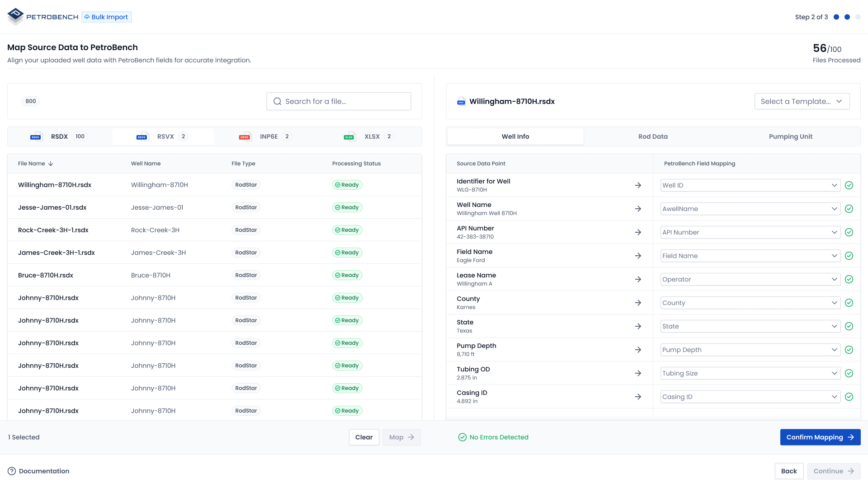Select the RSVX file type filter icon

(142, 136)
